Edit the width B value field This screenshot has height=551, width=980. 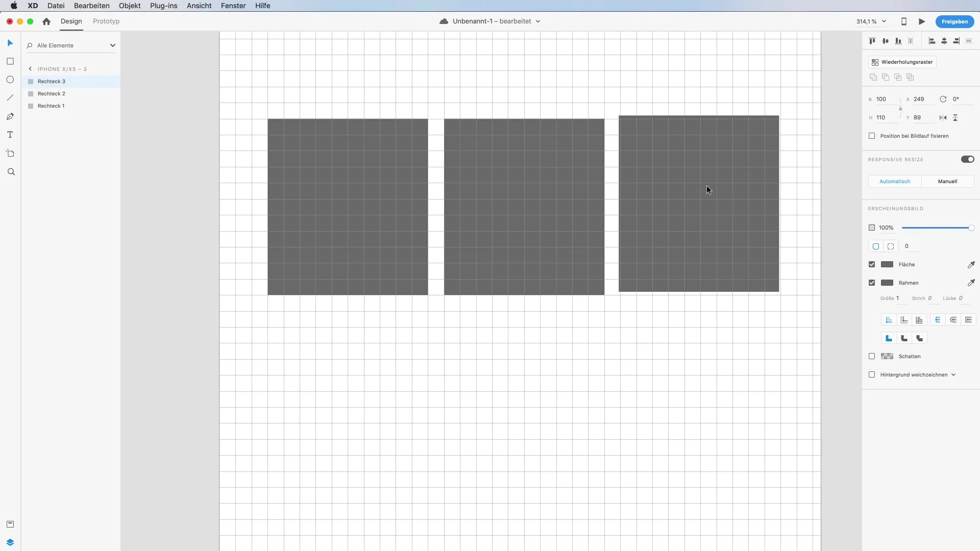[x=886, y=99]
